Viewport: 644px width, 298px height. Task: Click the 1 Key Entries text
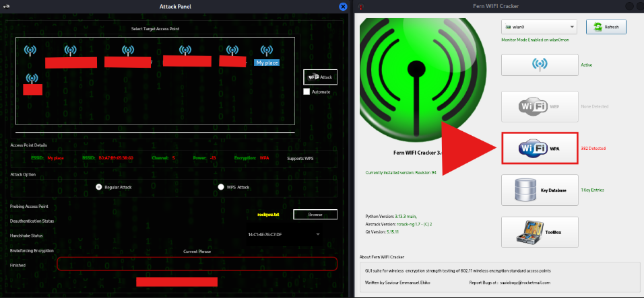point(592,190)
